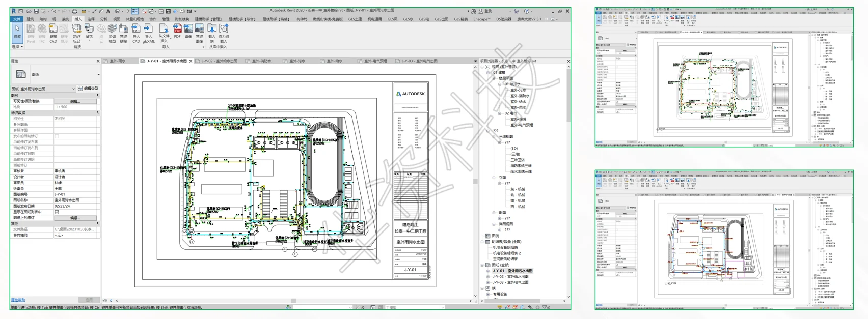Switch to the 注释 ribbon tab

[91, 19]
